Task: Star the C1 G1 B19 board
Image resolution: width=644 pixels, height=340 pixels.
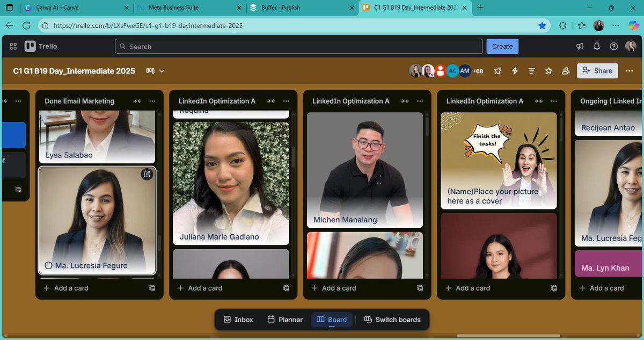Action: (548, 70)
